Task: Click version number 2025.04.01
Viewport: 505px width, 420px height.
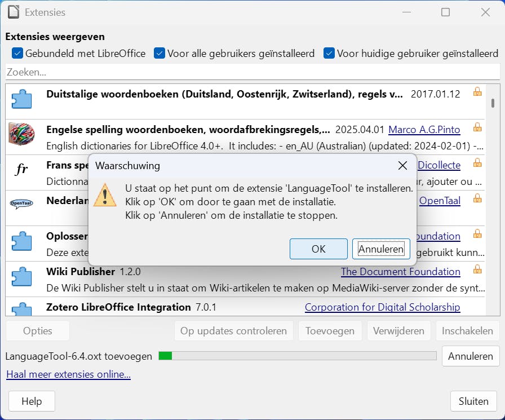Action: pyautogui.click(x=360, y=130)
